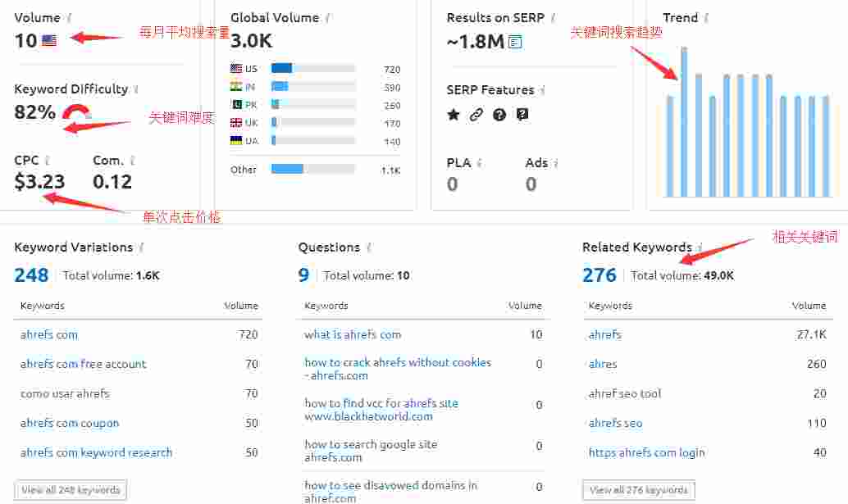Click the info icon beside the Trend heading
The height and width of the screenshot is (504, 848).
(707, 17)
